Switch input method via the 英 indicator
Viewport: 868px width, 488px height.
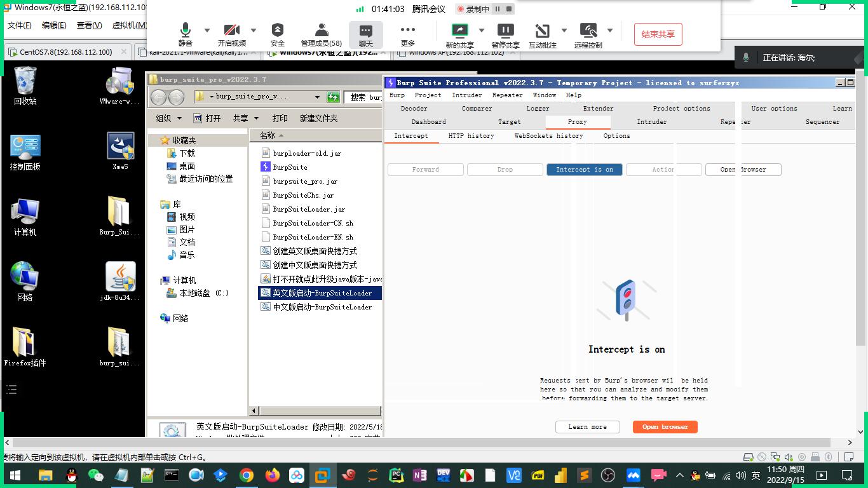(x=756, y=475)
